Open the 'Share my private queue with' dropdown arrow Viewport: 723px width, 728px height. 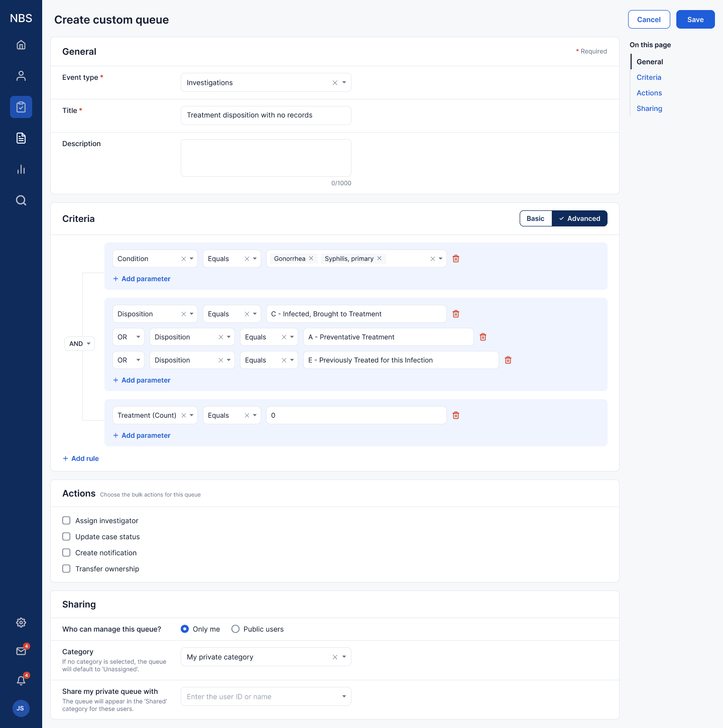(x=344, y=696)
